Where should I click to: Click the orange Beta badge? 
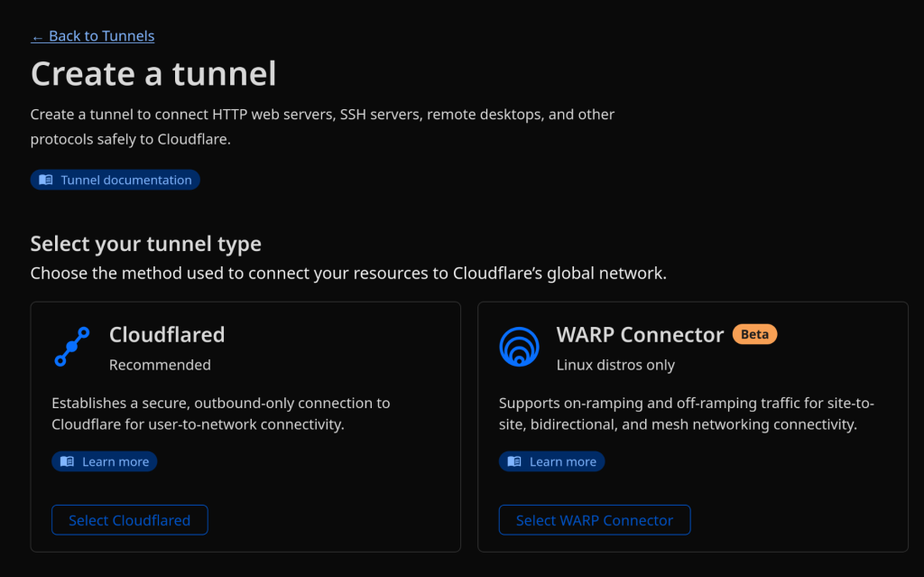click(754, 334)
